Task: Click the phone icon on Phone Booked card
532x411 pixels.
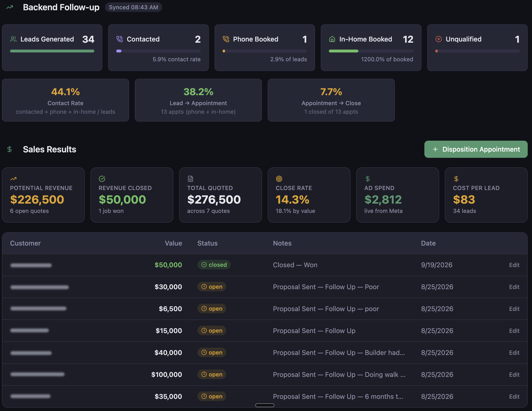Action: (x=226, y=39)
